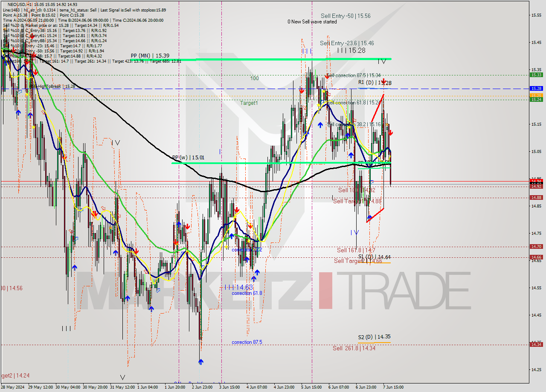Click the 14.75 price scale value
The height and width of the screenshot is (392, 546).
click(536, 233)
